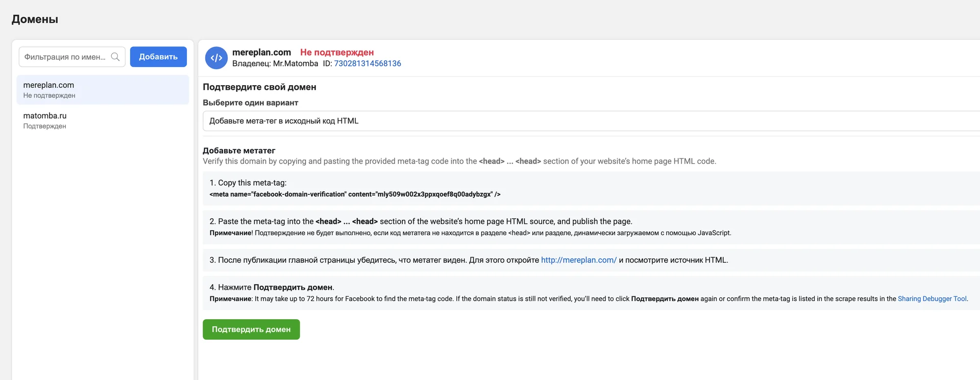
Task: Open the http://mereplan.com/ link
Action: coord(579,260)
